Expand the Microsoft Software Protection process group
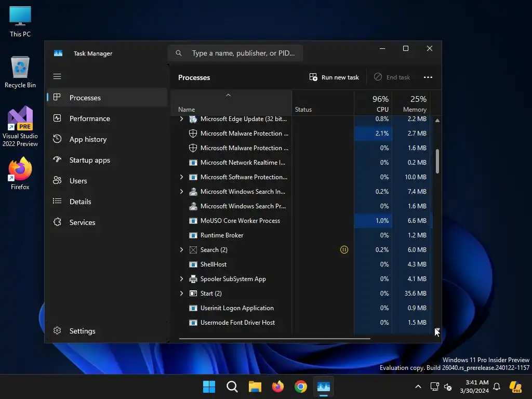 point(181,177)
